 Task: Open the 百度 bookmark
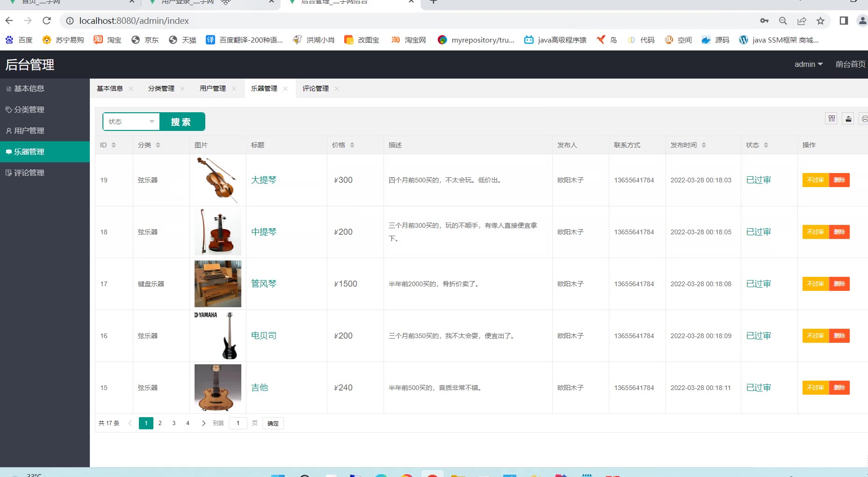19,40
